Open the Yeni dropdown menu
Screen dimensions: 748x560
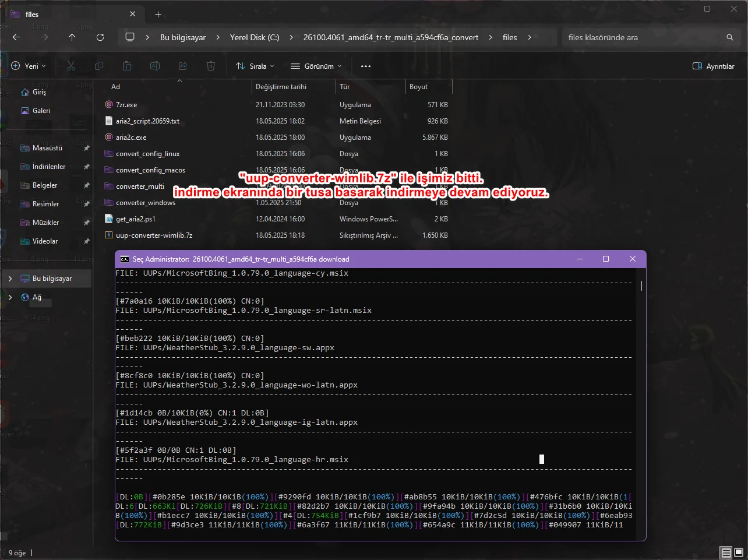pos(29,66)
